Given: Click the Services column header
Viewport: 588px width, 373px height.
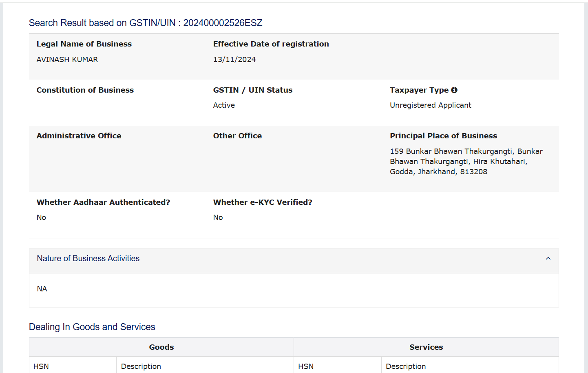Looking at the screenshot, I should pyautogui.click(x=426, y=347).
